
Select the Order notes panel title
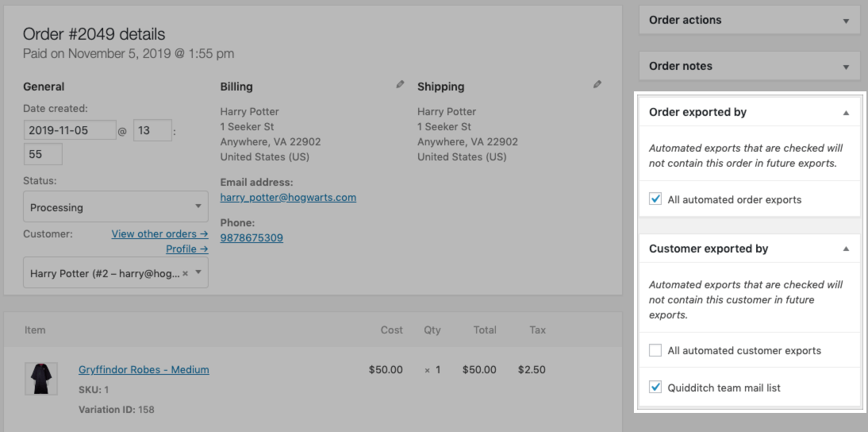click(680, 66)
